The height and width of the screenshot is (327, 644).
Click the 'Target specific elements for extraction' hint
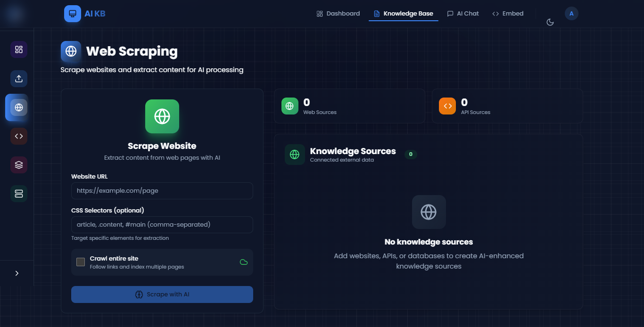120,238
